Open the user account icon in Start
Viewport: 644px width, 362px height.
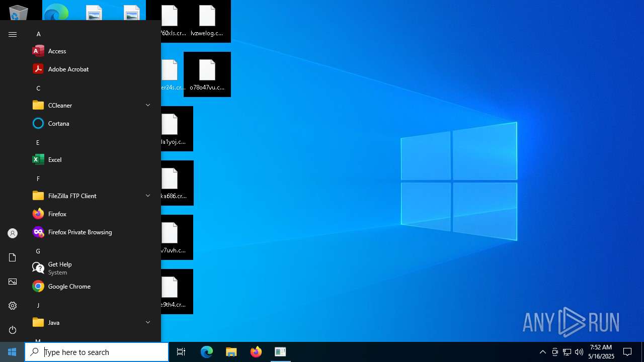coord(13,233)
